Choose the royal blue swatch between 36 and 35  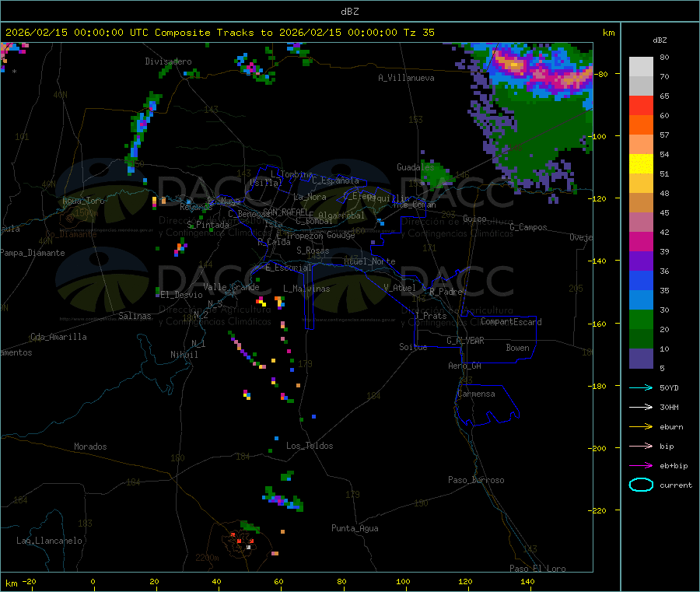coord(641,280)
